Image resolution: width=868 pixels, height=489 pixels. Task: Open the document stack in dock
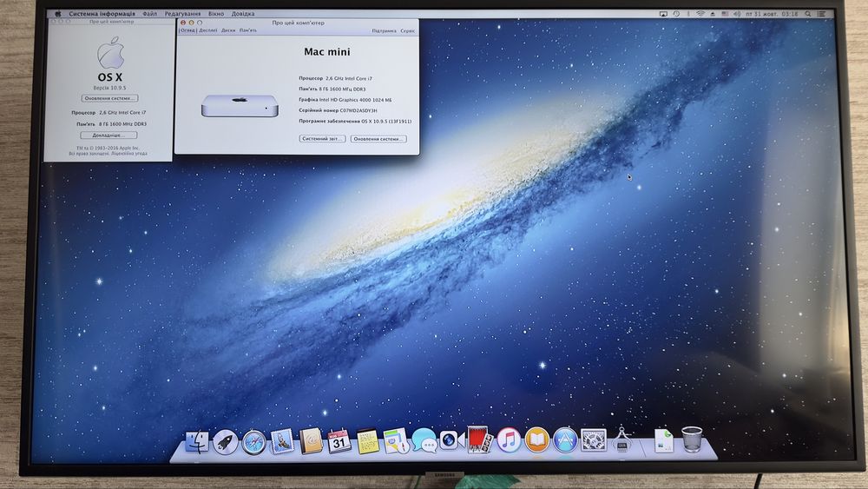click(662, 440)
